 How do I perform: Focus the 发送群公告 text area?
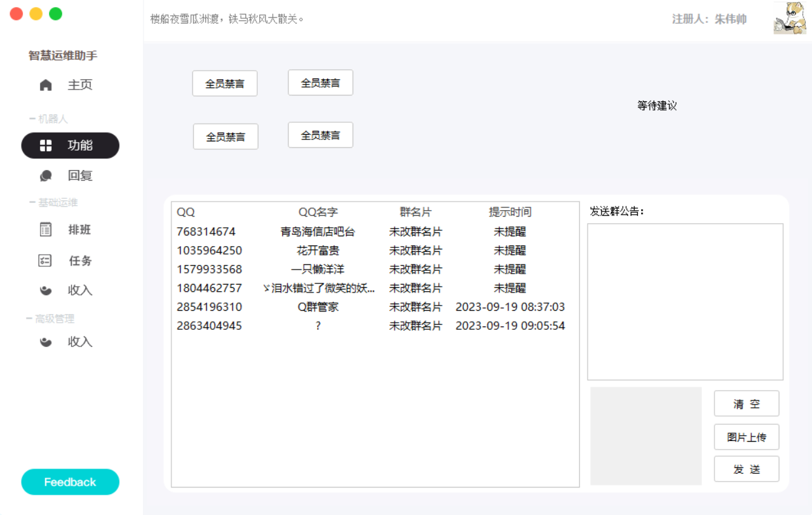tap(684, 302)
